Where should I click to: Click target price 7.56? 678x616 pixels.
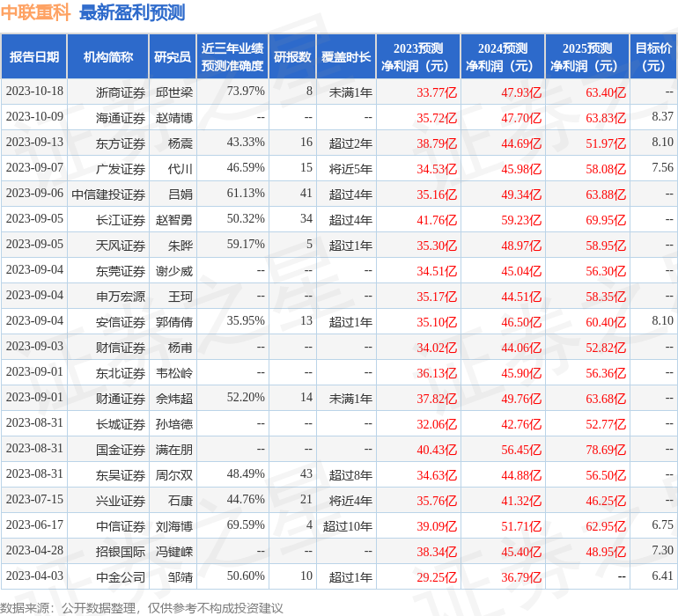(662, 168)
